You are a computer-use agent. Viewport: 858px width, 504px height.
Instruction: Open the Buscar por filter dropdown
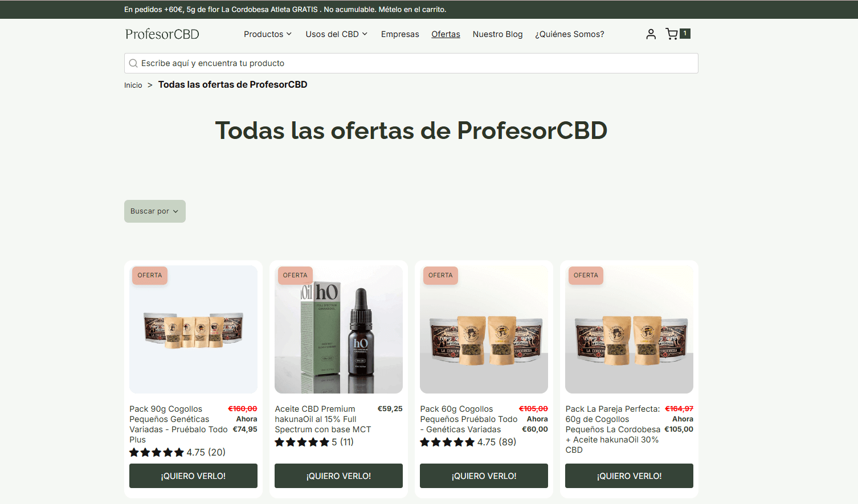pos(155,211)
